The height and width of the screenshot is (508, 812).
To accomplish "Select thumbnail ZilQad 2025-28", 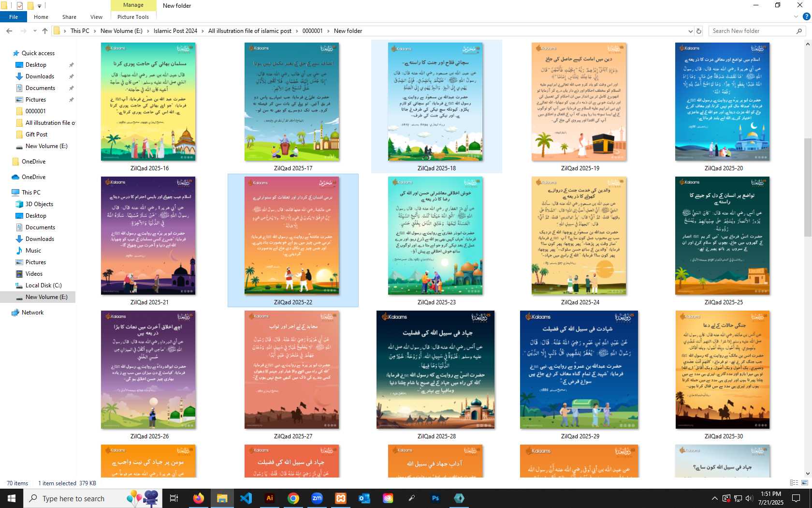I will point(435,370).
